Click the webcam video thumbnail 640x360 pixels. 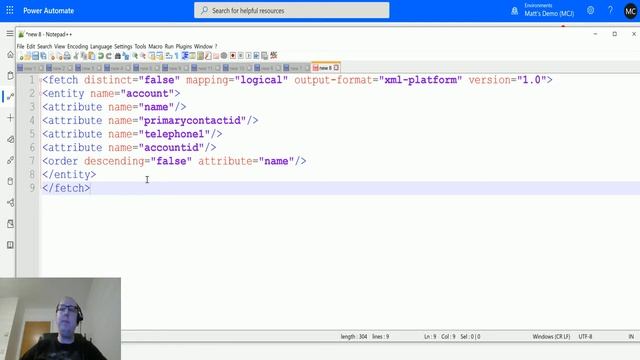pos(60,319)
